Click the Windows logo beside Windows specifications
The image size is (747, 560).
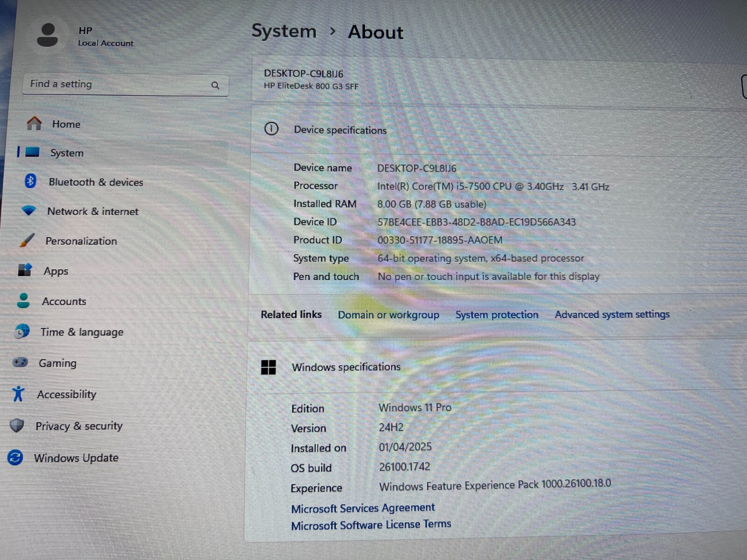[268, 367]
